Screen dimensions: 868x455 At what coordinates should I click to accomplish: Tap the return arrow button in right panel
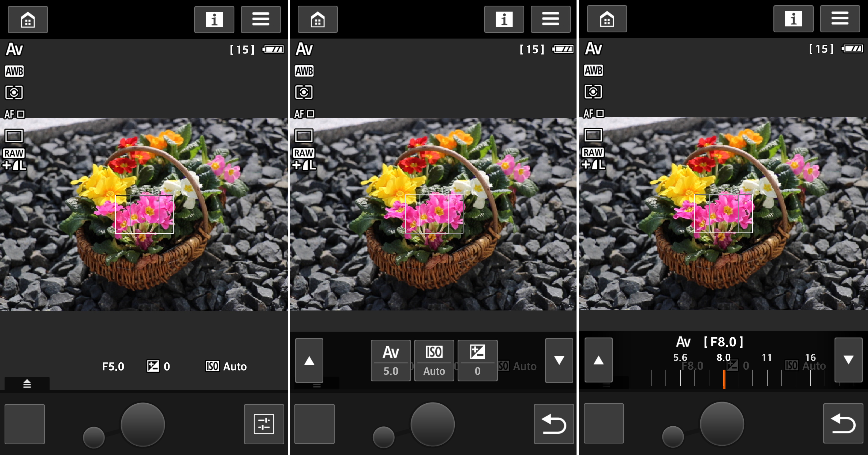pos(843,423)
